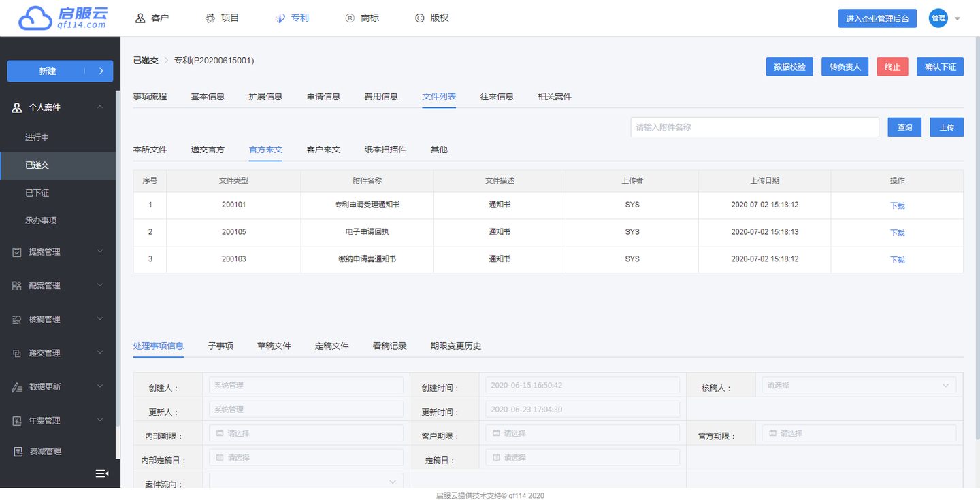Open the 往来信息 tab
Screen dimensions: 980x500
coord(497,97)
